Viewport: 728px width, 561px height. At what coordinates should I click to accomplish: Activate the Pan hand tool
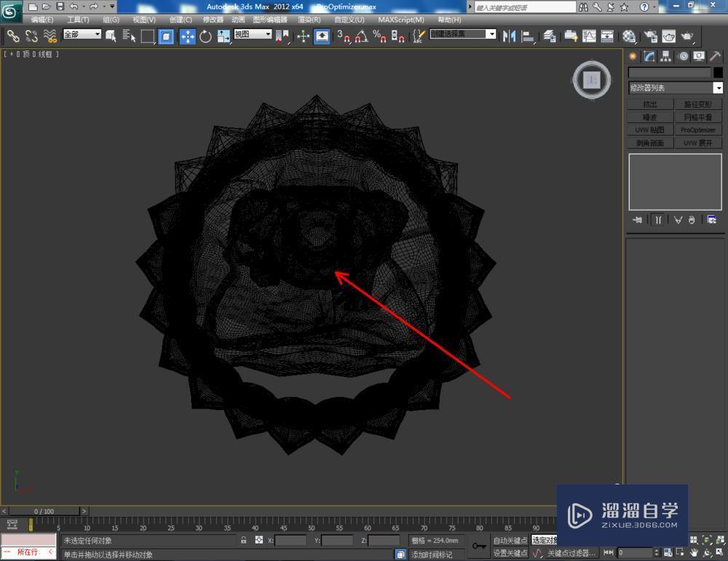694,554
